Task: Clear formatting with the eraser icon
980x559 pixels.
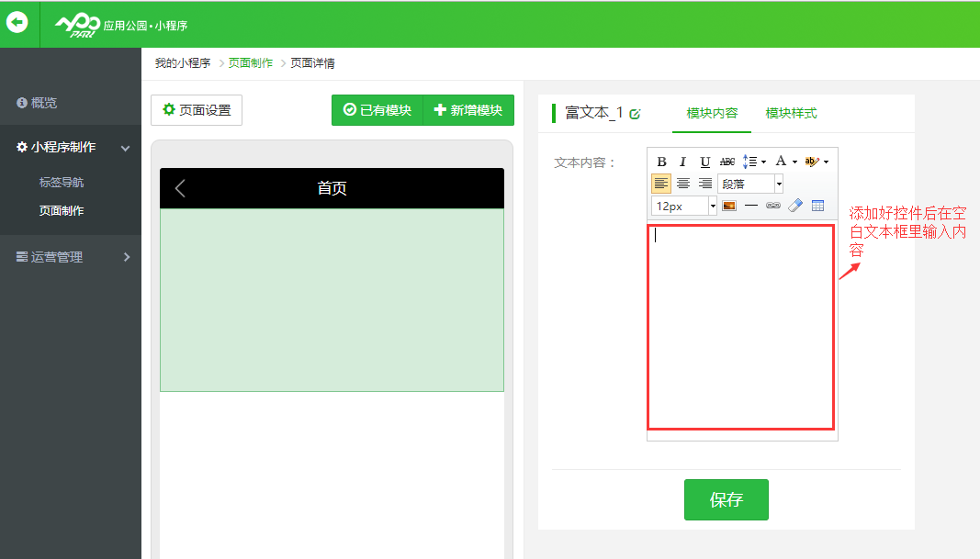Action: tap(795, 206)
